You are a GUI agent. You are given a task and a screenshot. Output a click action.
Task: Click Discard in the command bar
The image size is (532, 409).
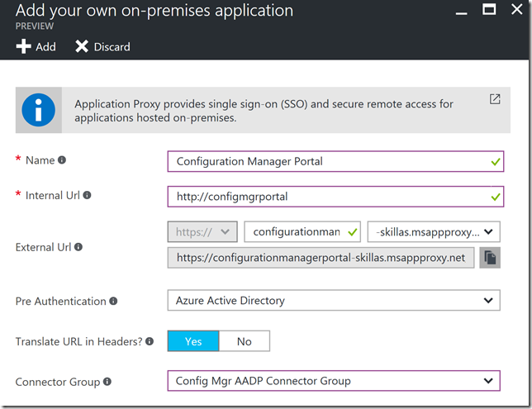[x=102, y=47]
